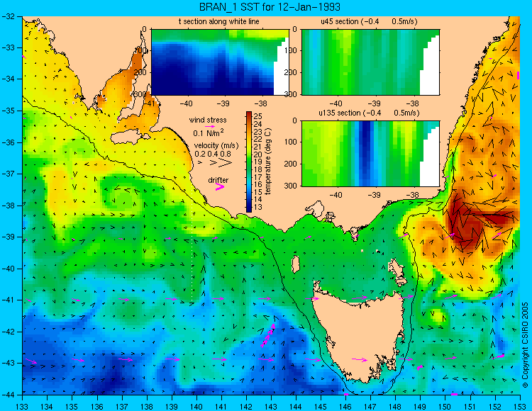Click the 153 longitude axis label
This screenshot has width=532, height=411.
coord(520,406)
